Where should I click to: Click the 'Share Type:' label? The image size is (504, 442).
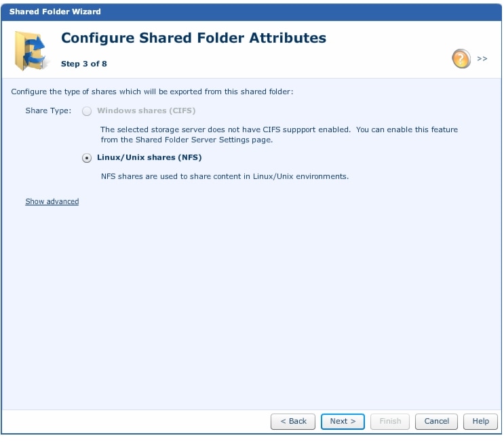(x=48, y=110)
